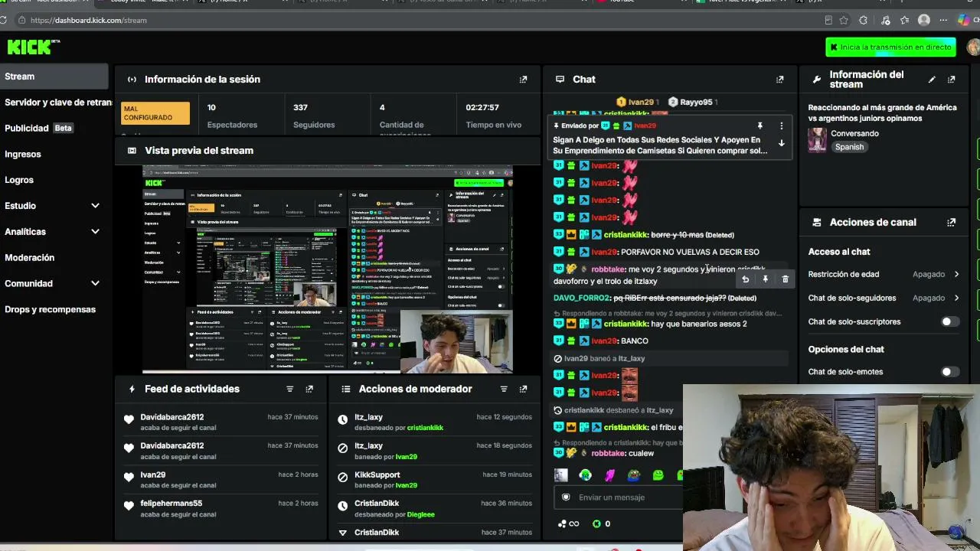Image resolution: width=980 pixels, height=551 pixels.
Task: Toggle Chat de solo-emotes switch
Action: click(x=949, y=372)
